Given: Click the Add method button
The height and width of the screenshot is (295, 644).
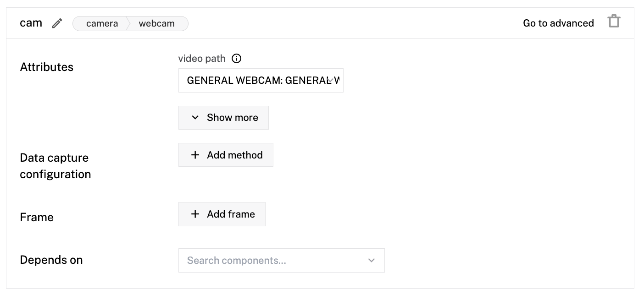Looking at the screenshot, I should tap(226, 155).
